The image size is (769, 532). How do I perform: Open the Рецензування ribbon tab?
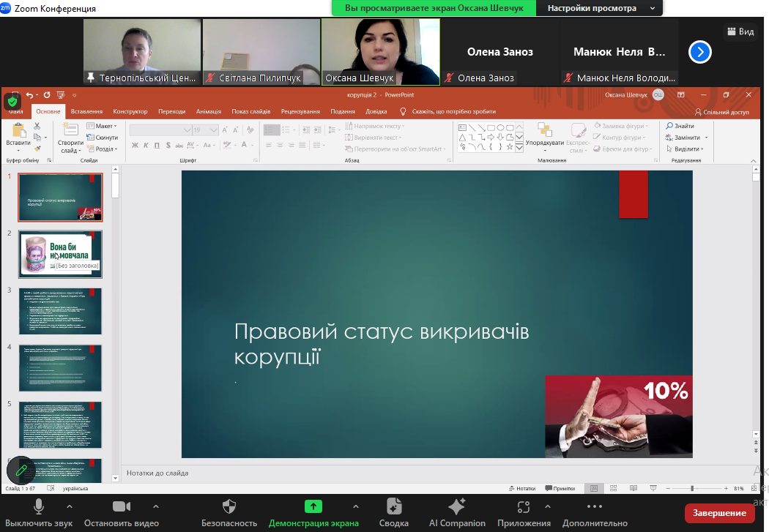[x=300, y=111]
